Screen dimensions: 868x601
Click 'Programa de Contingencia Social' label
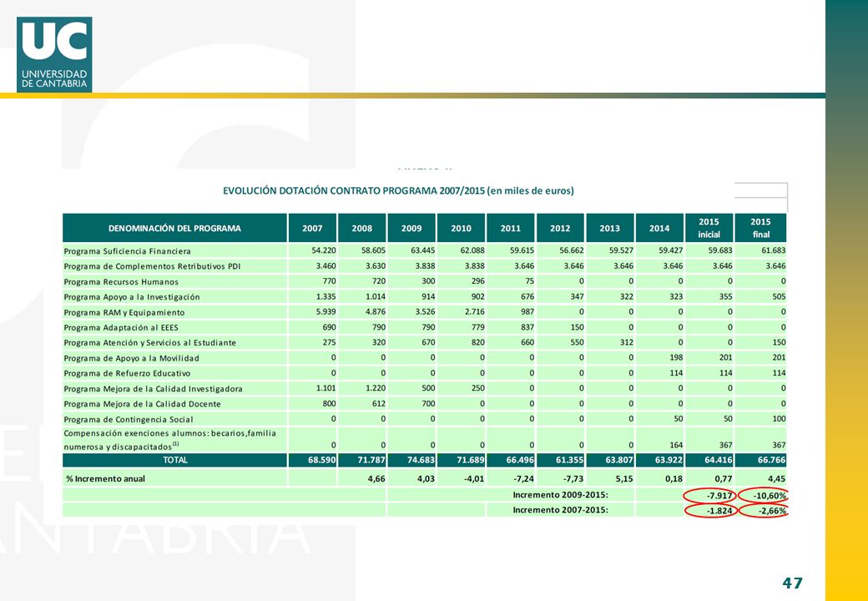(x=129, y=420)
